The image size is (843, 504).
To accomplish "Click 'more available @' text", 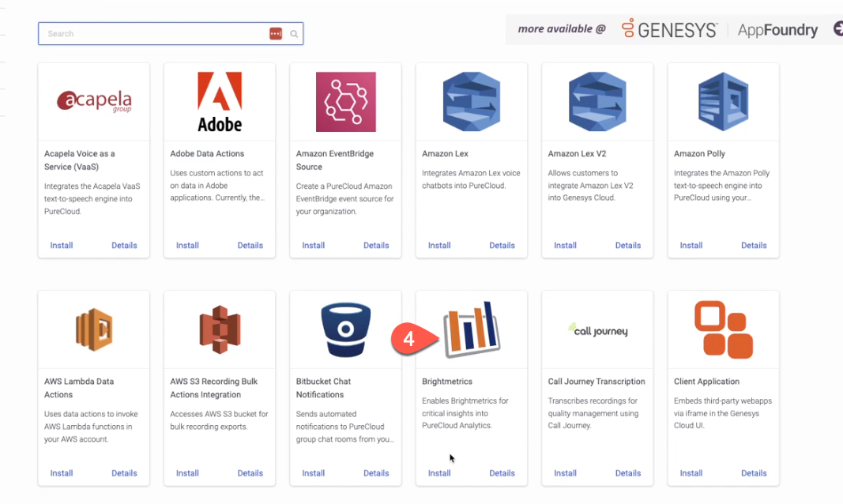I will click(562, 29).
